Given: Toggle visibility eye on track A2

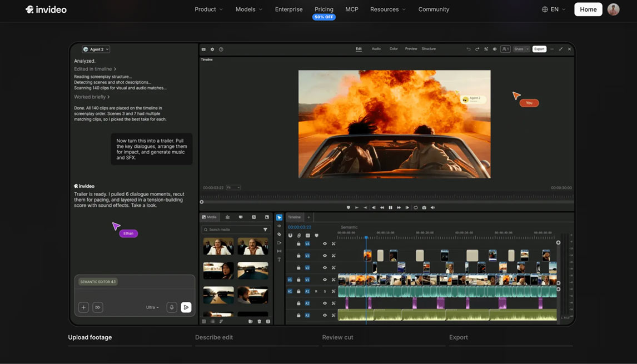Looking at the screenshot, I should click(325, 303).
